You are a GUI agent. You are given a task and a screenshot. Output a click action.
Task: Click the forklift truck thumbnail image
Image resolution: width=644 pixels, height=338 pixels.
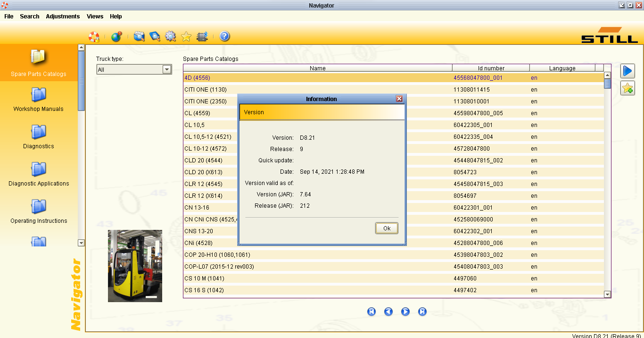coord(135,266)
